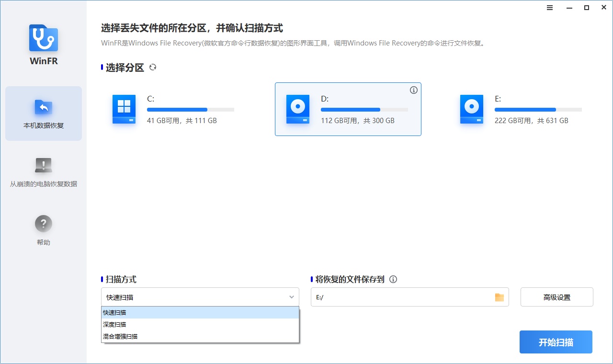Choose 混合增强扫描 from the list
The width and height of the screenshot is (613, 364).
(x=200, y=336)
